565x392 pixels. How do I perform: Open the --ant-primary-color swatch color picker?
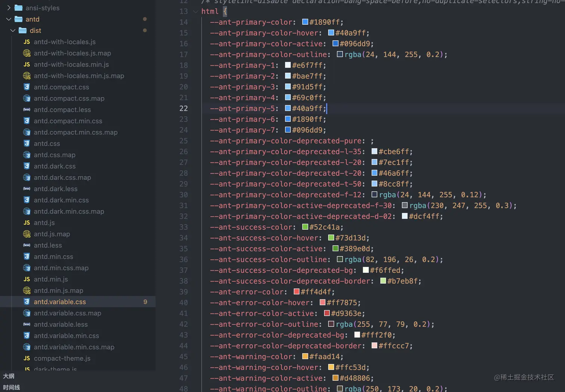click(x=305, y=22)
